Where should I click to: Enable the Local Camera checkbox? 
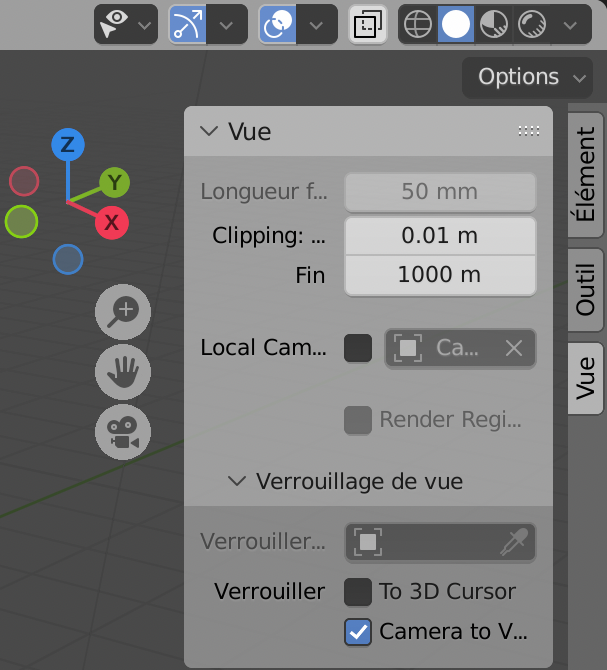358,348
